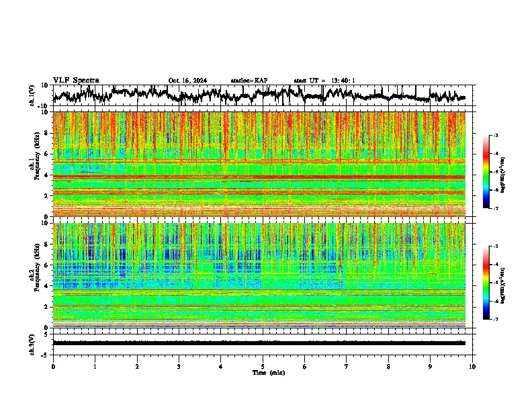Click the ch.3(V) axis label

pyautogui.click(x=32, y=345)
